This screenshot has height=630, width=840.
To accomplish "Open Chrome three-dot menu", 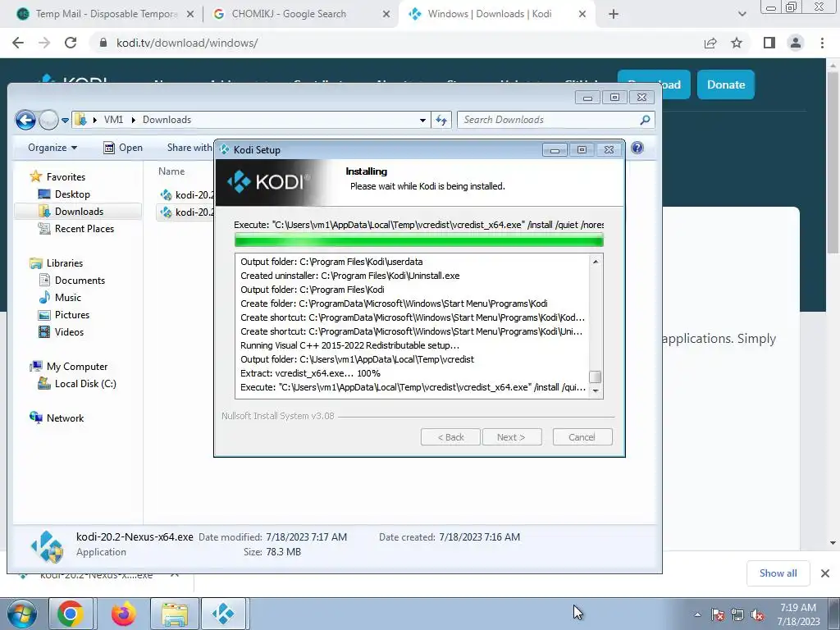I will coord(822,43).
